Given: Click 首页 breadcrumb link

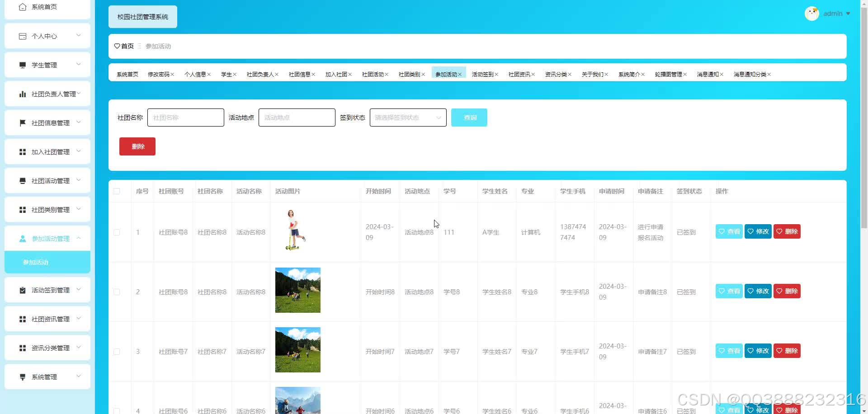Looking at the screenshot, I should 127,46.
